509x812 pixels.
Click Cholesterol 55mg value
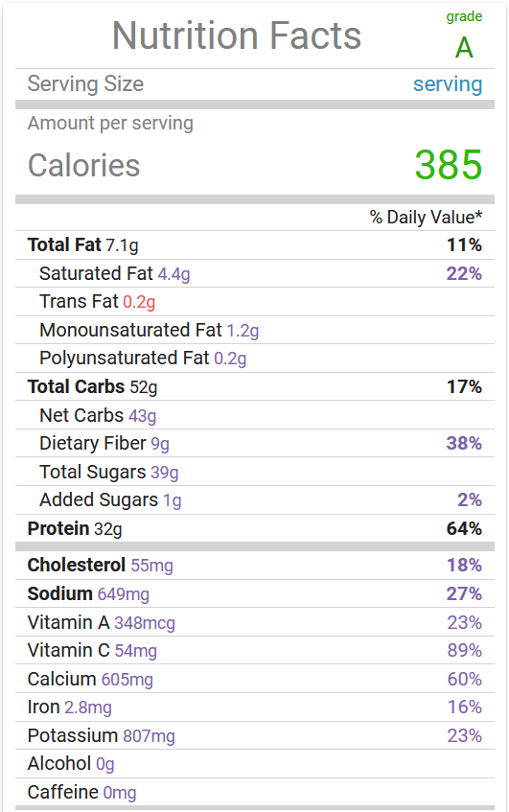click(x=152, y=566)
